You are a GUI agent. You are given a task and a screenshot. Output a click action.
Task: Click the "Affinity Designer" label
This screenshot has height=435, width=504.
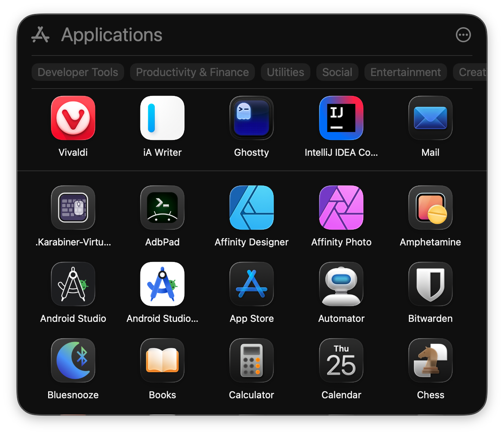point(252,242)
